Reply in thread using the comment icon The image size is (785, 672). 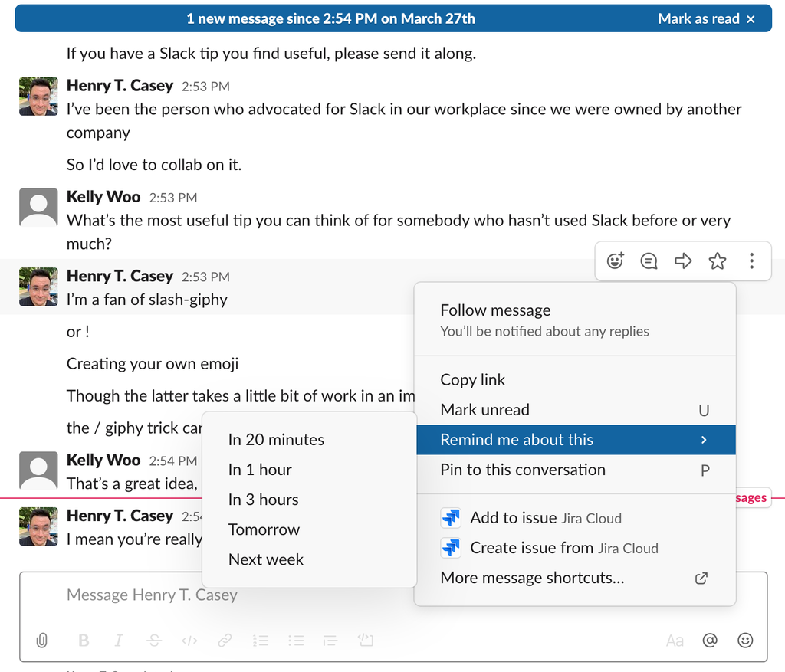(x=649, y=261)
